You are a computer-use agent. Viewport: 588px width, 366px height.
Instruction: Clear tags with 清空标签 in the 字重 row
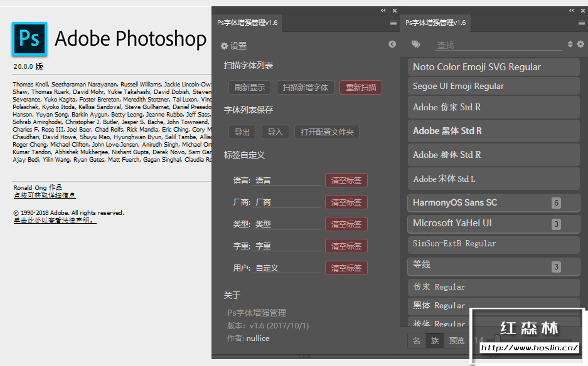(x=346, y=246)
